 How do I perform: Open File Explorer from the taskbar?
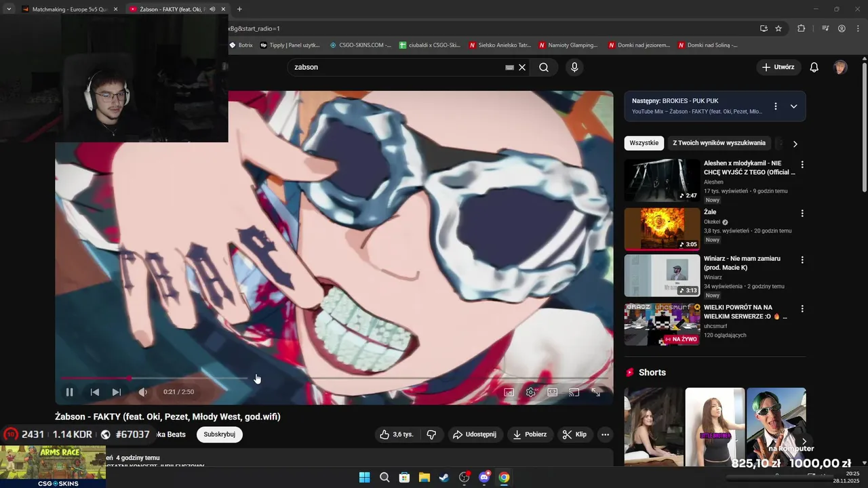click(424, 477)
